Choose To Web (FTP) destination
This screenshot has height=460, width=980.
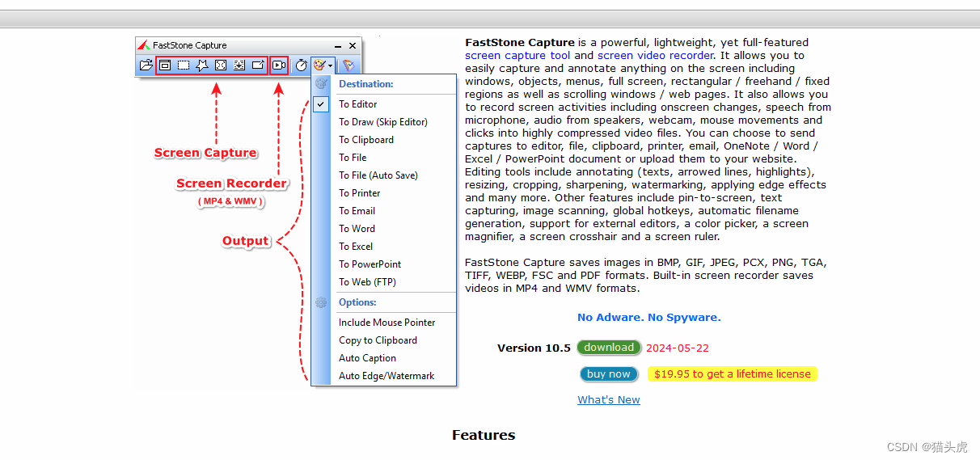(x=384, y=282)
